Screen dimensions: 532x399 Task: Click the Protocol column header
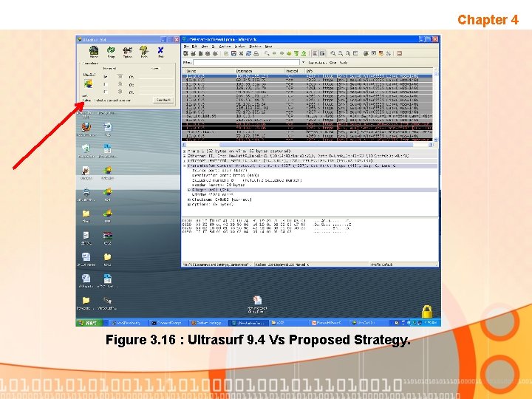[294, 71]
